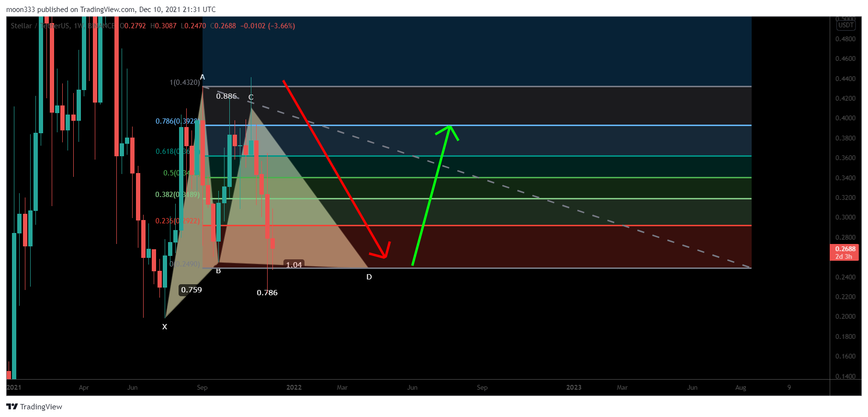Click the 2022 label on the time axis
Image resolution: width=868 pixels, height=417 pixels.
tap(294, 388)
